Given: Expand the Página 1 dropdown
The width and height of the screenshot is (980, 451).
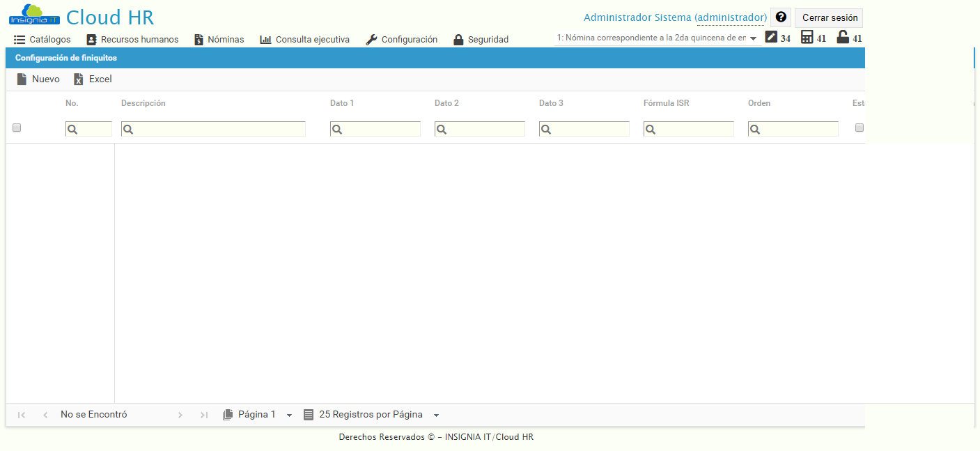Looking at the screenshot, I should point(290,414).
